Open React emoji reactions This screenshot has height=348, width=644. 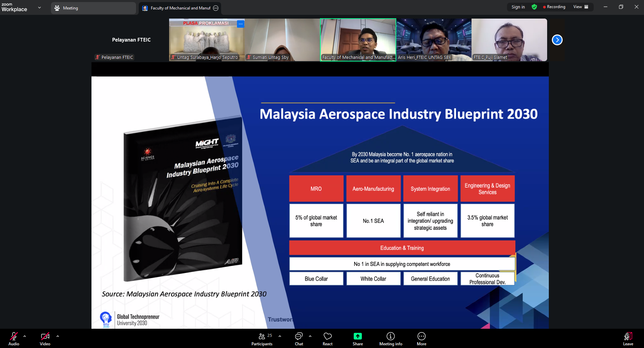click(327, 339)
